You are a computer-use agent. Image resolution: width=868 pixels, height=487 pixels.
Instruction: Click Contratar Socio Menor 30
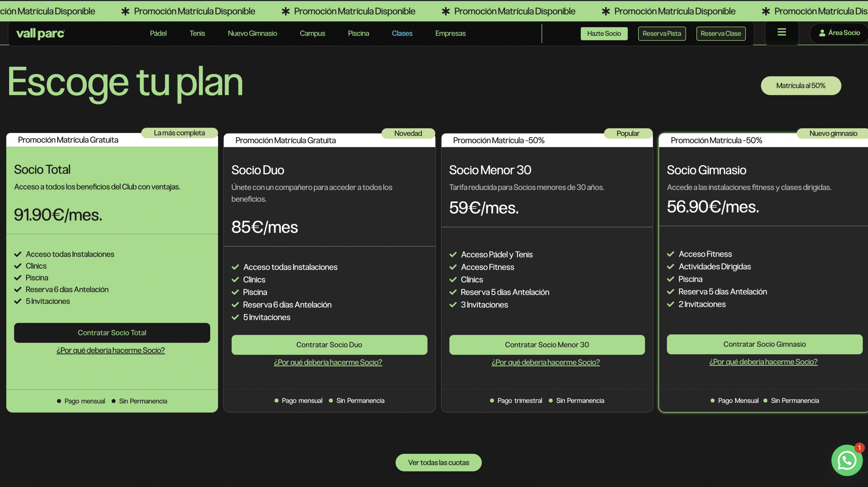click(547, 345)
